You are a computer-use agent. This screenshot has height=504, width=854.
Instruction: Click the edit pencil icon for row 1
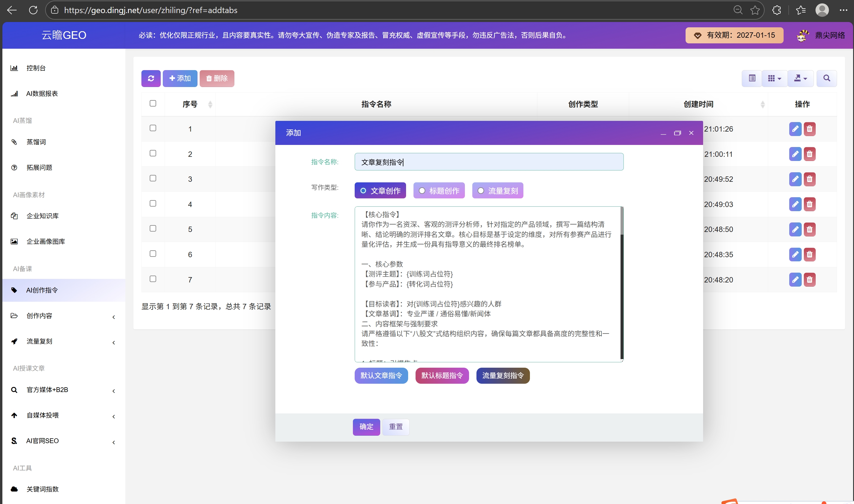click(x=795, y=129)
